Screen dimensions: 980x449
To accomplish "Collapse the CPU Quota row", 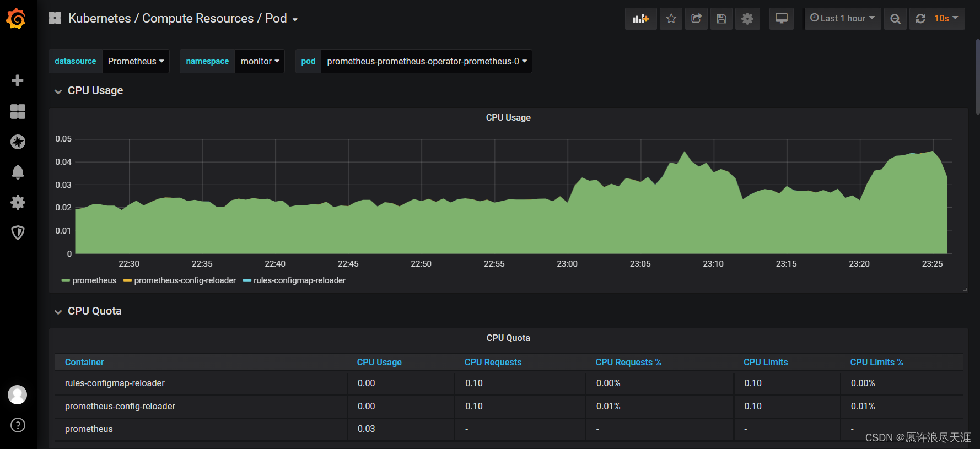I will coord(88,311).
